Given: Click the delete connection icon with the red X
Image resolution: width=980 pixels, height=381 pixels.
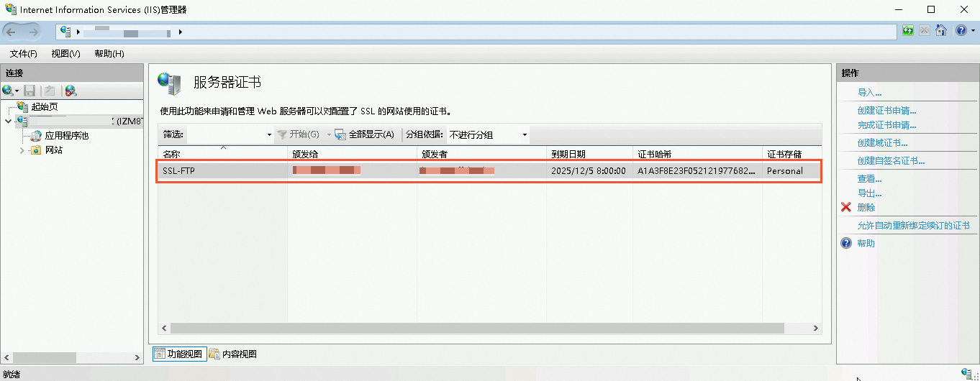Looking at the screenshot, I should (71, 91).
